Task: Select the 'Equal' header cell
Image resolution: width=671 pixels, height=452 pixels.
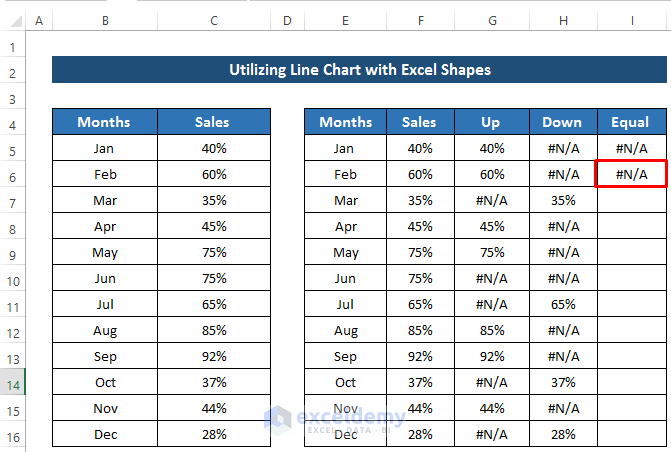Action: point(630,122)
